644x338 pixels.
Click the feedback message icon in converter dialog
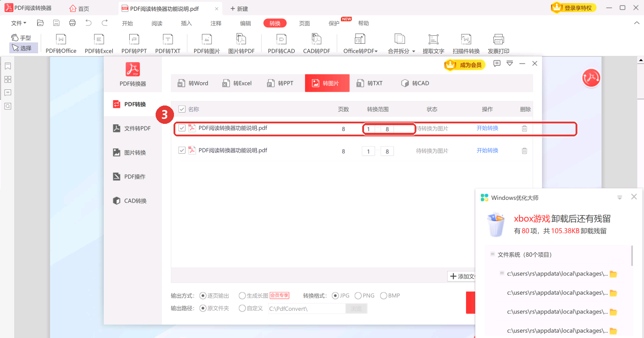[497, 64]
